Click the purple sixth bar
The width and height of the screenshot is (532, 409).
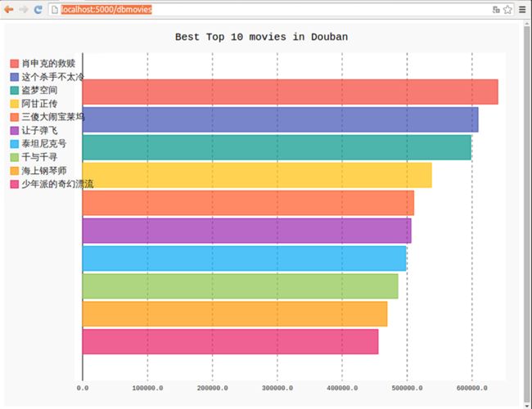tap(246, 231)
